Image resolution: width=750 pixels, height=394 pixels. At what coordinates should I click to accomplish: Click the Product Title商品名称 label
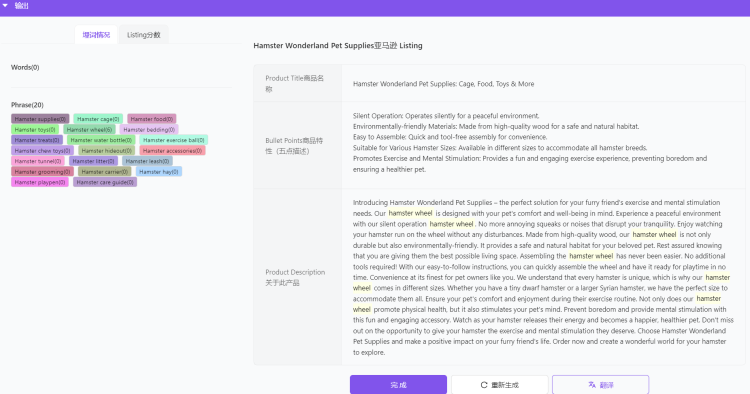(x=295, y=83)
